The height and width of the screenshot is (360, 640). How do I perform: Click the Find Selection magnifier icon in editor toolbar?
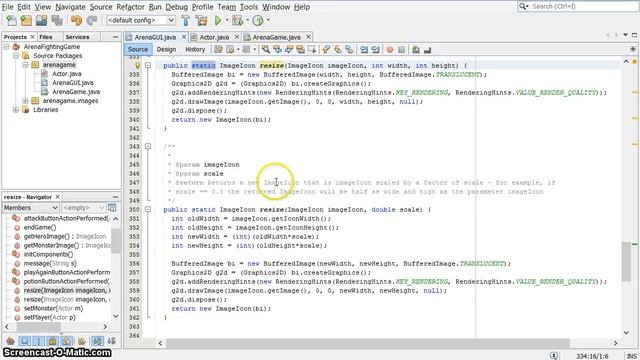click(x=266, y=49)
